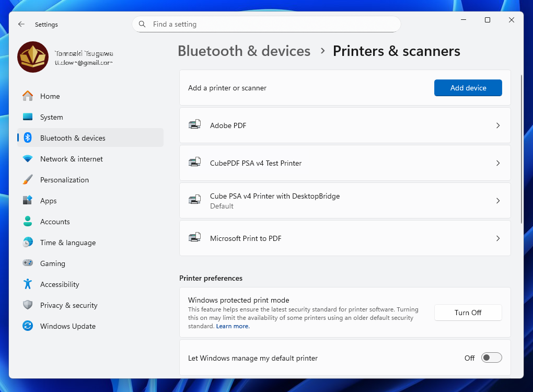Screen dimensions: 533x392
Task: Open the Gaming controller icon
Action: coord(27,263)
